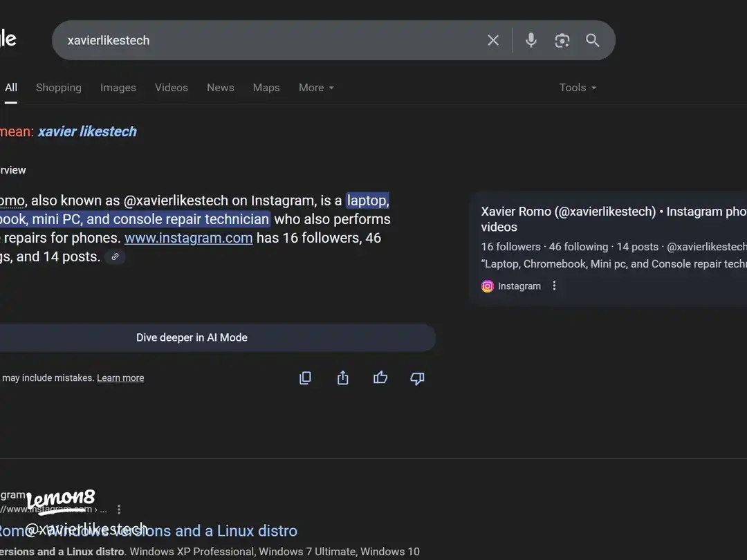This screenshot has height=560, width=747.
Task: Follow the suggested 'xavier likestech' spelling link
Action: 87,131
